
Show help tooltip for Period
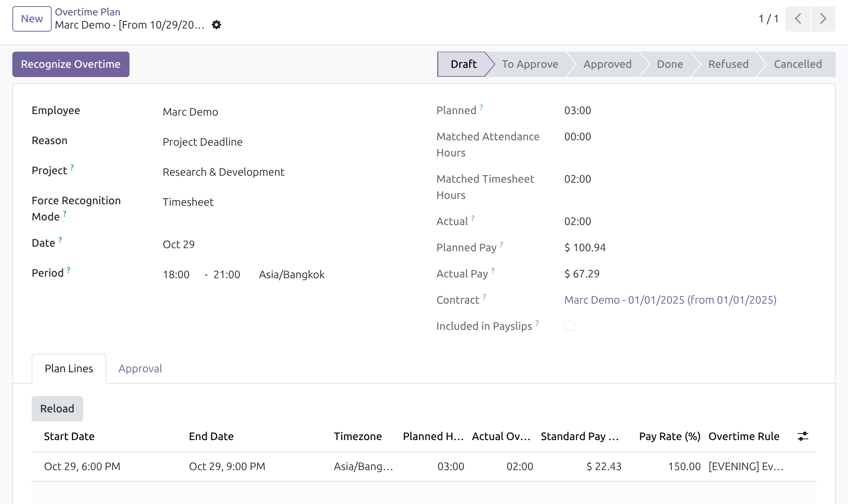69,270
